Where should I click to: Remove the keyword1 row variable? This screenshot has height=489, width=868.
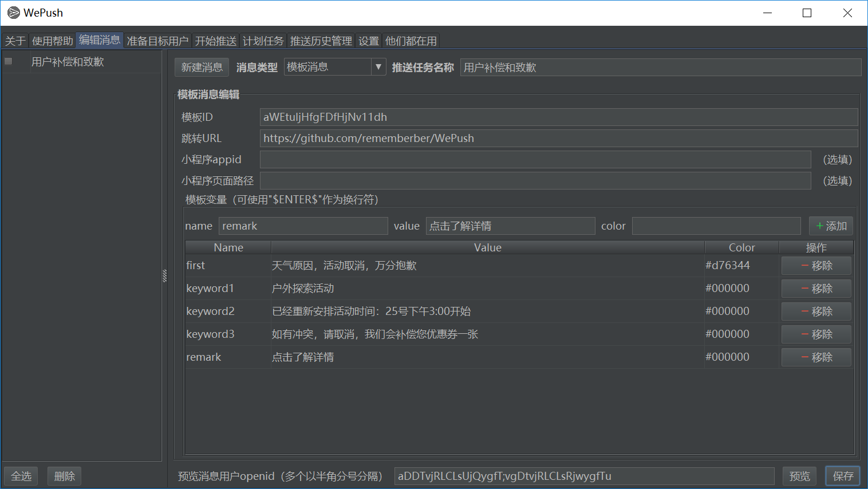(x=816, y=289)
